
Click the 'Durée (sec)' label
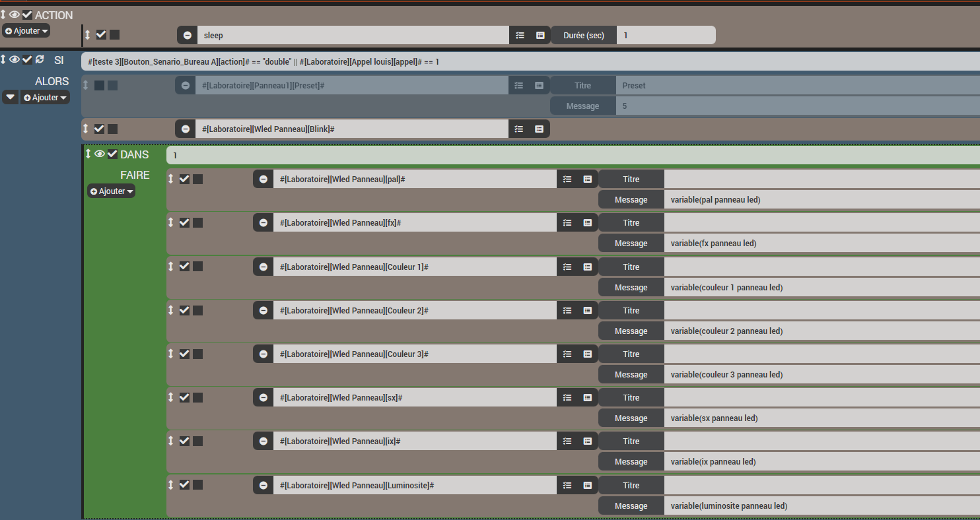(x=584, y=36)
